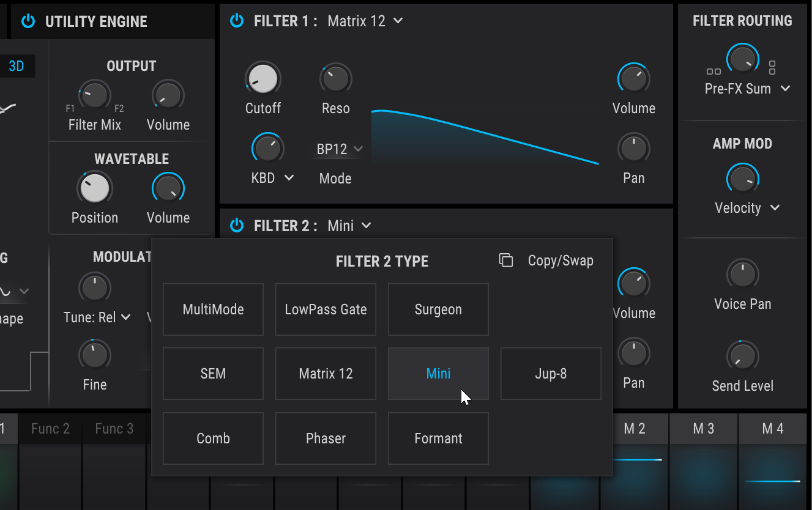
Task: Select Surgeon filter type
Action: [438, 309]
